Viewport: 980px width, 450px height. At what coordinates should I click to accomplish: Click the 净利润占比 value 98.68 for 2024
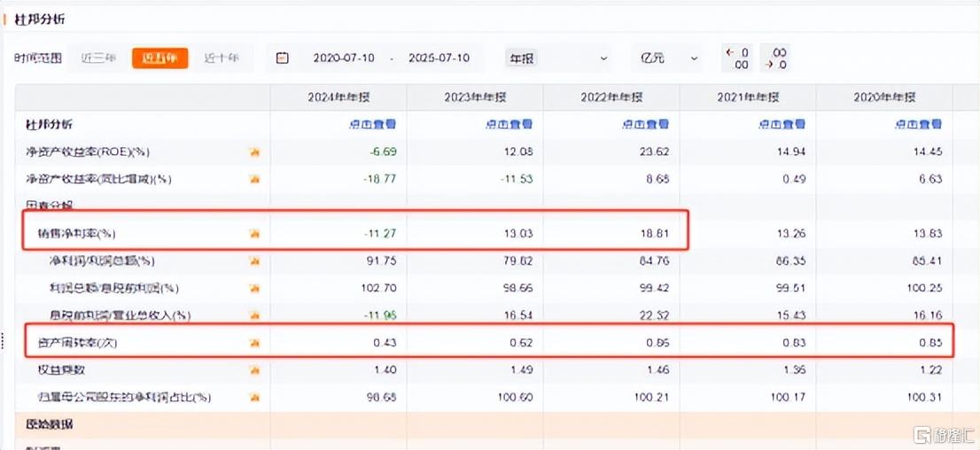(383, 398)
